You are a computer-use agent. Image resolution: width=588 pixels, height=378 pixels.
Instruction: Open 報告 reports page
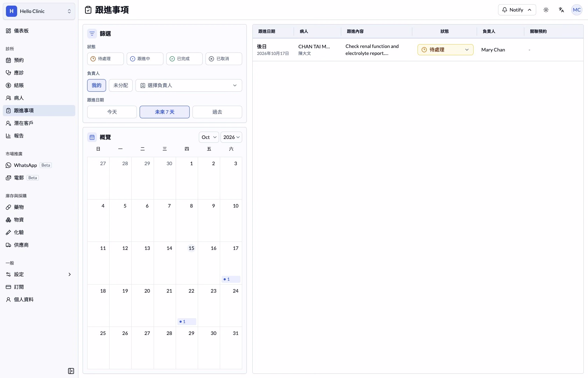[x=39, y=136]
